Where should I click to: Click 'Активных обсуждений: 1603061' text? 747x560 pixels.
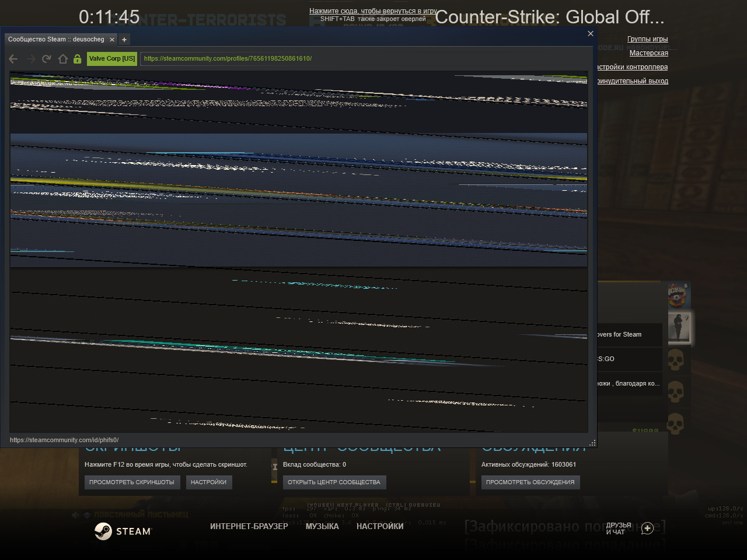(x=529, y=465)
